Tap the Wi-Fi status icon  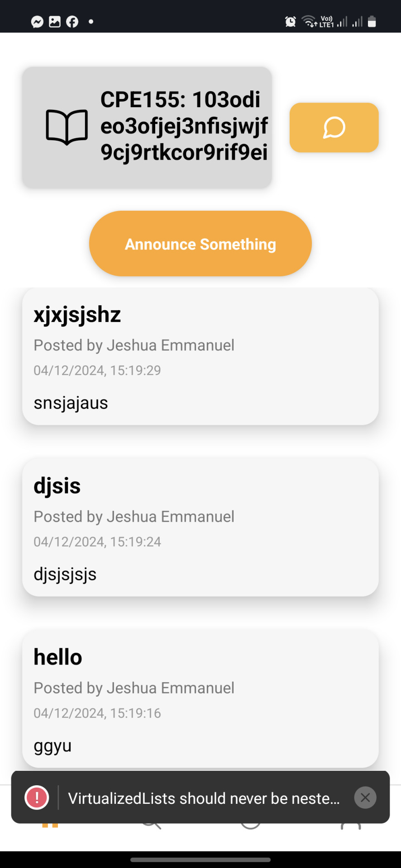click(x=310, y=21)
